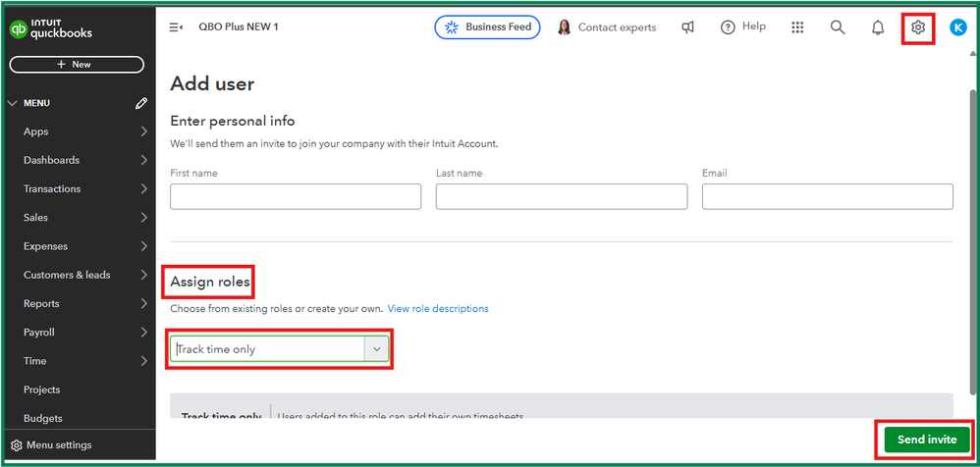
Task: Expand the Dashboards submenu arrow
Action: click(143, 161)
